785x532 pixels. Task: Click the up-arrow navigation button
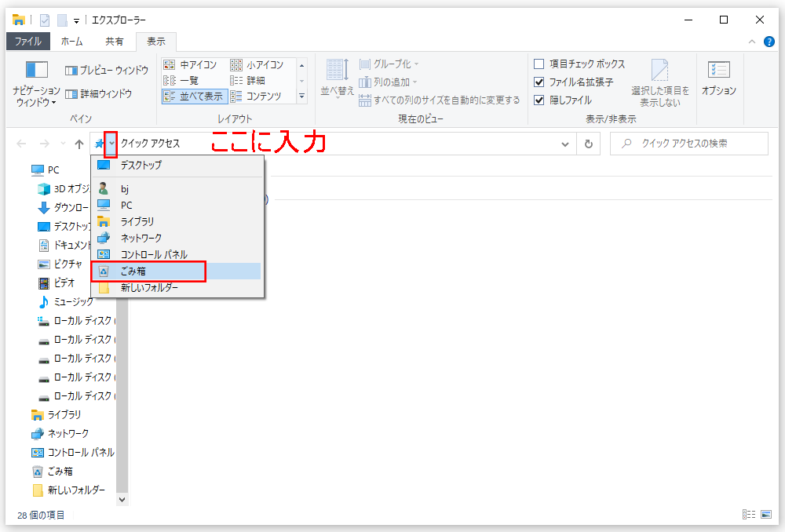pos(78,144)
